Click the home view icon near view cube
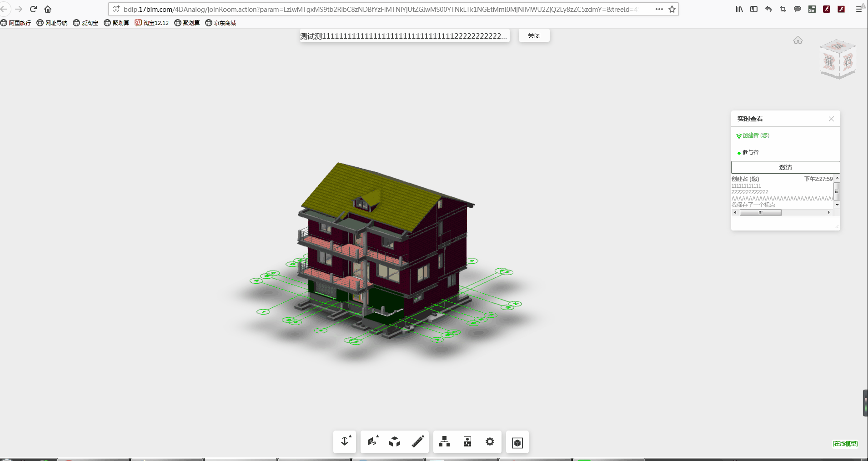 [x=798, y=40]
